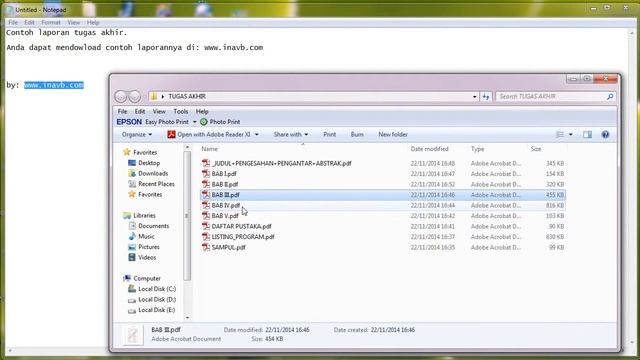Image resolution: width=640 pixels, height=360 pixels.
Task: Click the Explorer Back arrow button
Action: click(121, 96)
